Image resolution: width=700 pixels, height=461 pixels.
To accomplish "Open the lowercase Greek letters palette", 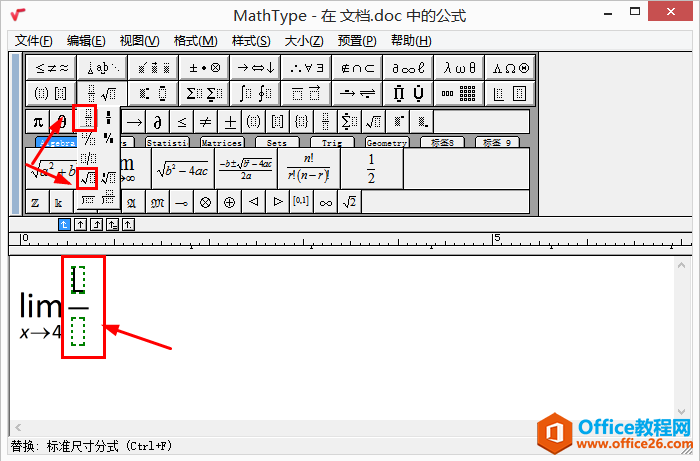I will click(x=458, y=68).
